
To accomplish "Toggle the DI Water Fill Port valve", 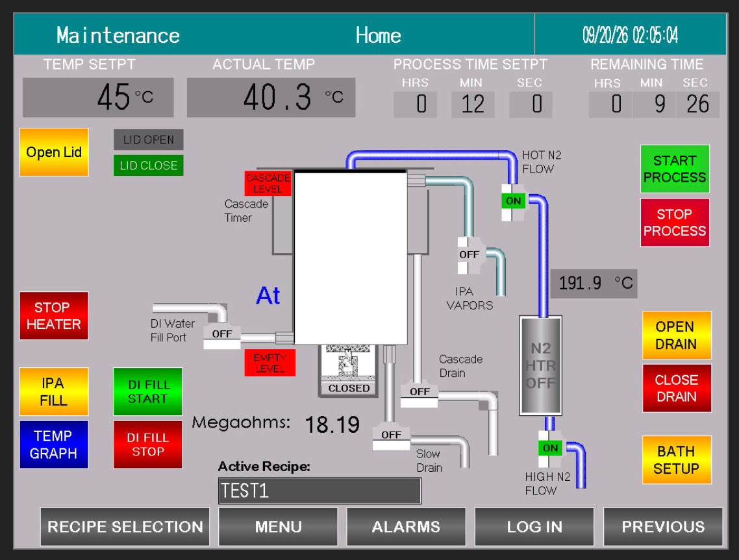I will click(222, 337).
